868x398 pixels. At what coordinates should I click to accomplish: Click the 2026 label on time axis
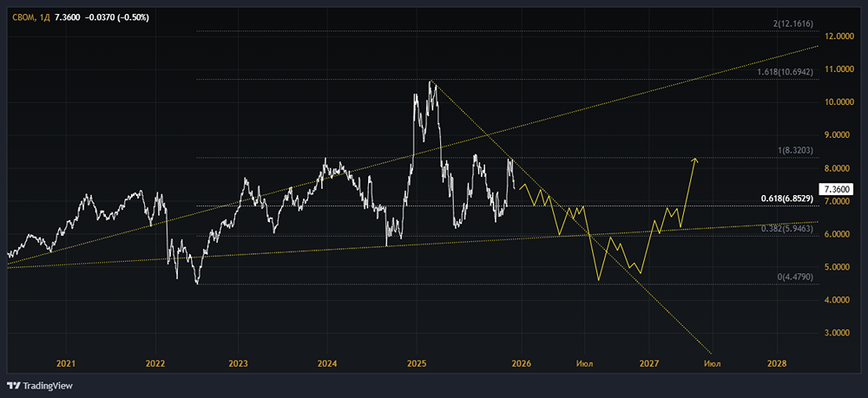(522, 363)
